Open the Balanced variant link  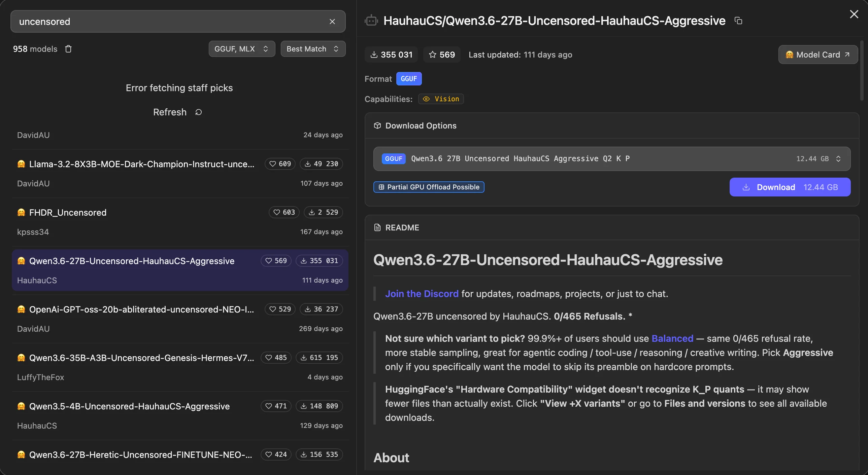point(673,339)
